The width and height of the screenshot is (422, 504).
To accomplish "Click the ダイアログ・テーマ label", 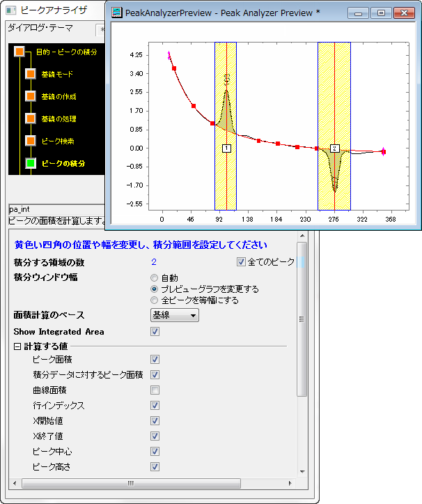I will point(40,29).
